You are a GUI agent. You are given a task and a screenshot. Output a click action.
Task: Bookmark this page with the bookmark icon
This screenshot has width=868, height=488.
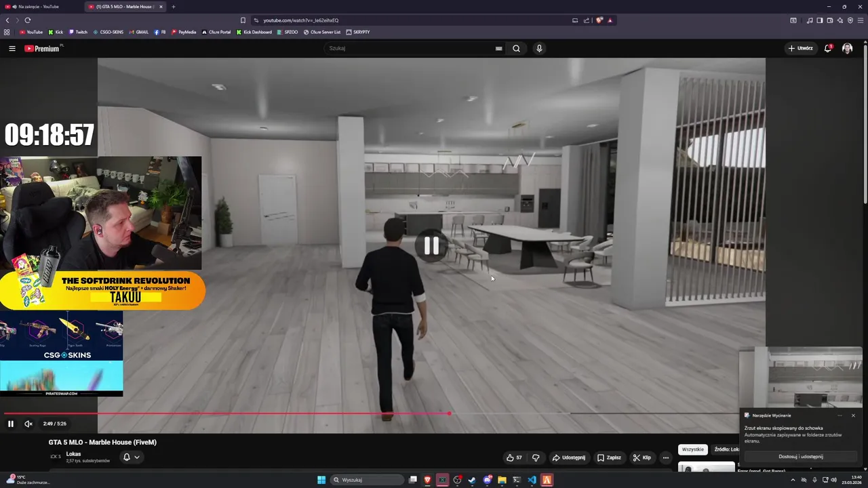click(x=243, y=20)
